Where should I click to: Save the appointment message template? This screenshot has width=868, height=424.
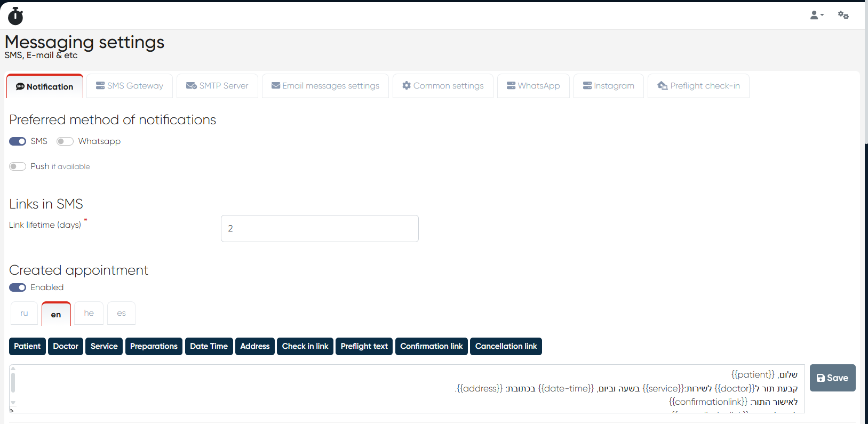click(x=832, y=378)
